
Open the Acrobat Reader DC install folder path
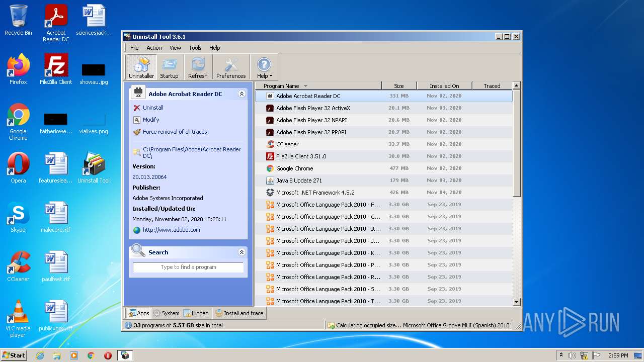pos(192,152)
